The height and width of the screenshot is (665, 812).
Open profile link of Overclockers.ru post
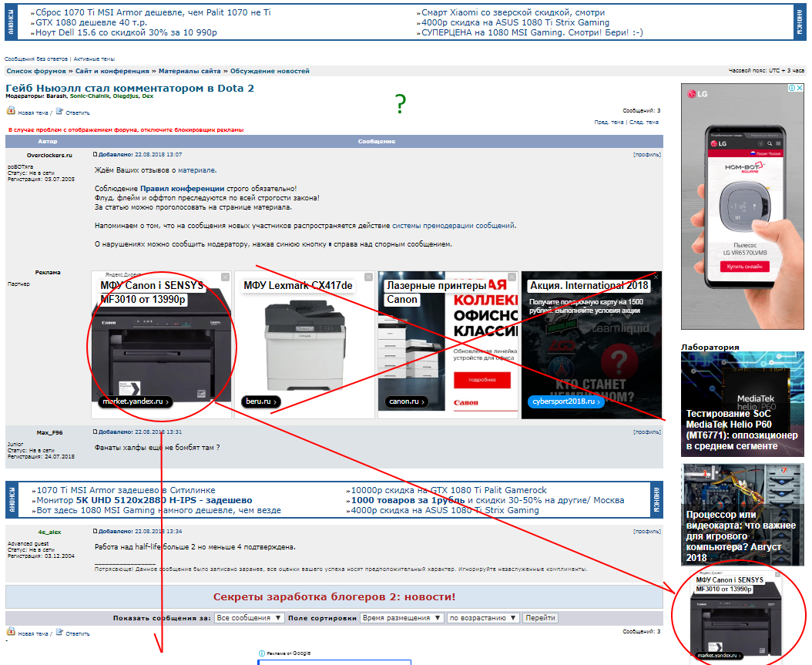647,154
